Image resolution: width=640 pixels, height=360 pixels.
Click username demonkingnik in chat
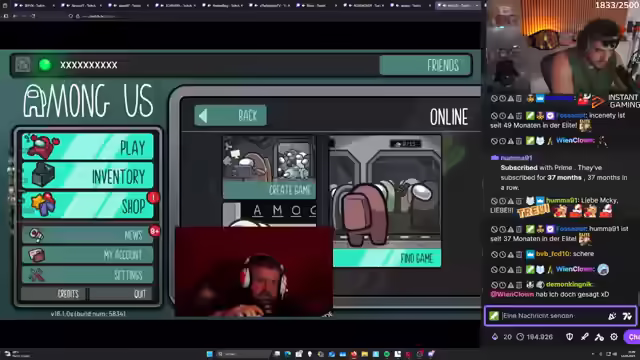[x=569, y=284]
